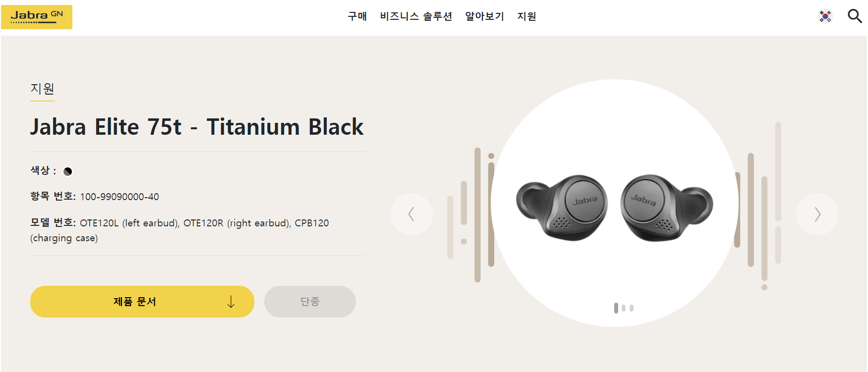Click the 지원 link above the product title

pos(42,89)
